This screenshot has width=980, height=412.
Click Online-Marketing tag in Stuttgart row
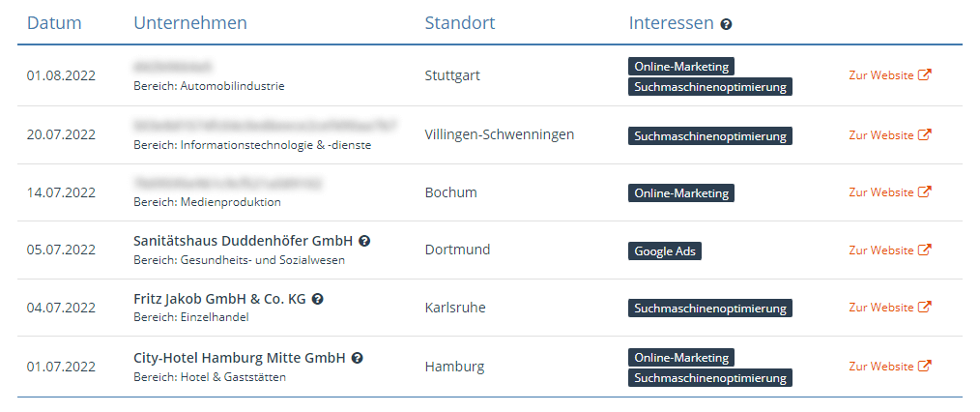point(681,66)
